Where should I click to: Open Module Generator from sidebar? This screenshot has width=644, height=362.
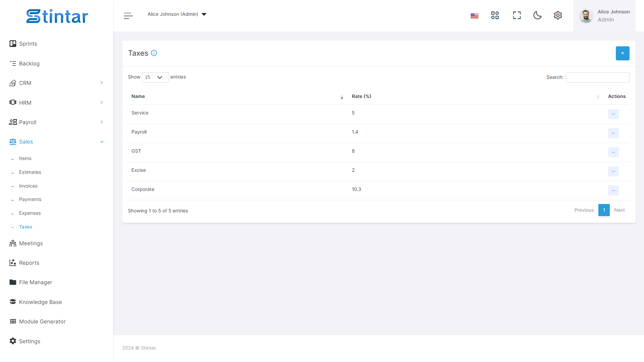(x=42, y=321)
